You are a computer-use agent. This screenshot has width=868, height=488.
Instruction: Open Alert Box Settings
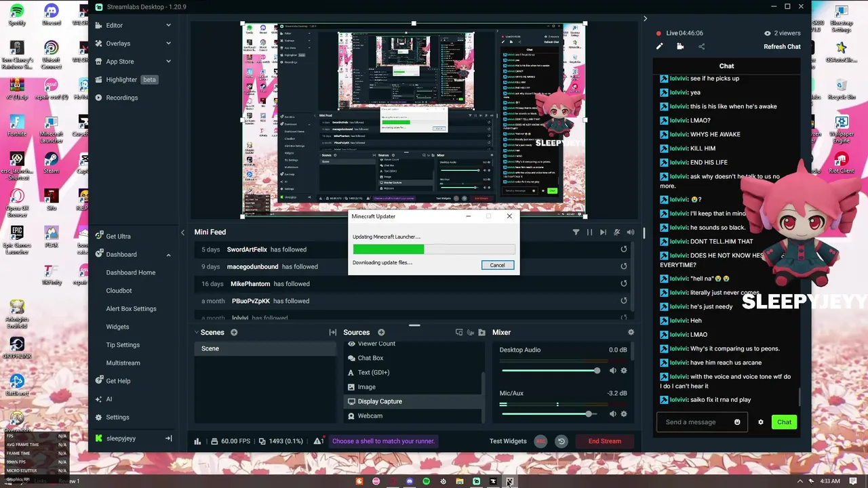tap(131, 308)
